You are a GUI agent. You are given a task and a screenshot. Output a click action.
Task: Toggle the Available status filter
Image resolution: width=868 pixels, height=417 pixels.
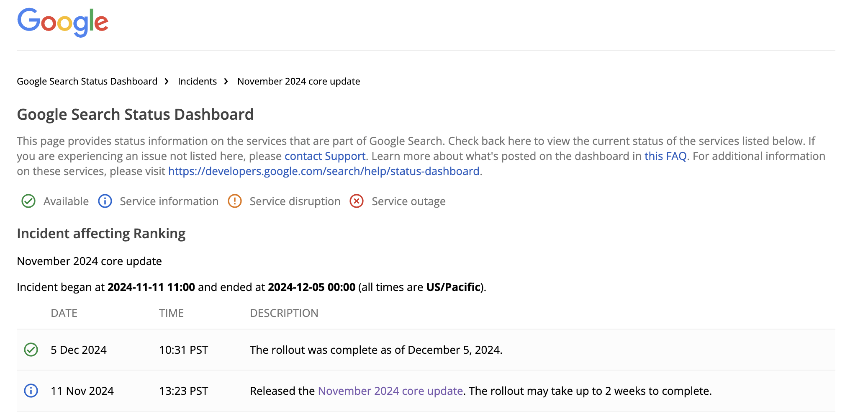click(66, 201)
